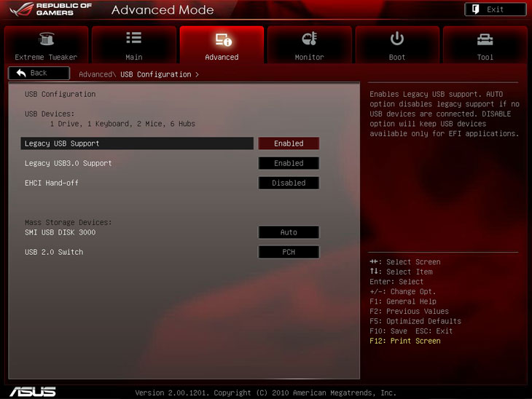
Task: Click the Monitor tab thermometer icon
Action: [x=309, y=39]
